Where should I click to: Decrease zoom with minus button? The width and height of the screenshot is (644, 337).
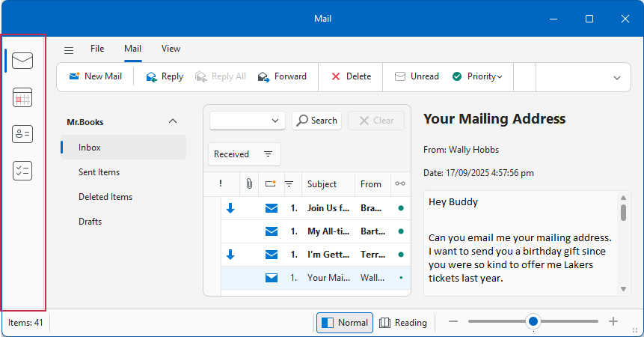pos(453,321)
